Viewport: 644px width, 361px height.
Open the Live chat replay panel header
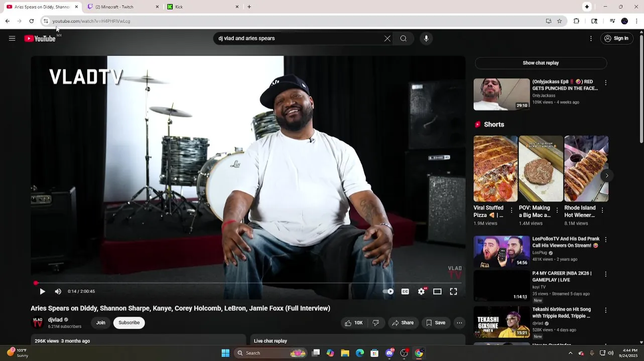(x=358, y=341)
